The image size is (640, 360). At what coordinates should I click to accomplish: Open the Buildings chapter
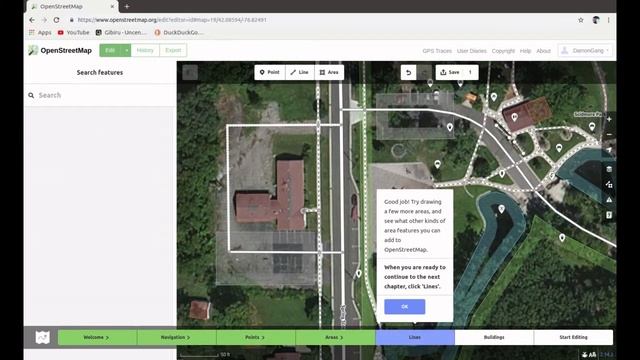(x=494, y=337)
